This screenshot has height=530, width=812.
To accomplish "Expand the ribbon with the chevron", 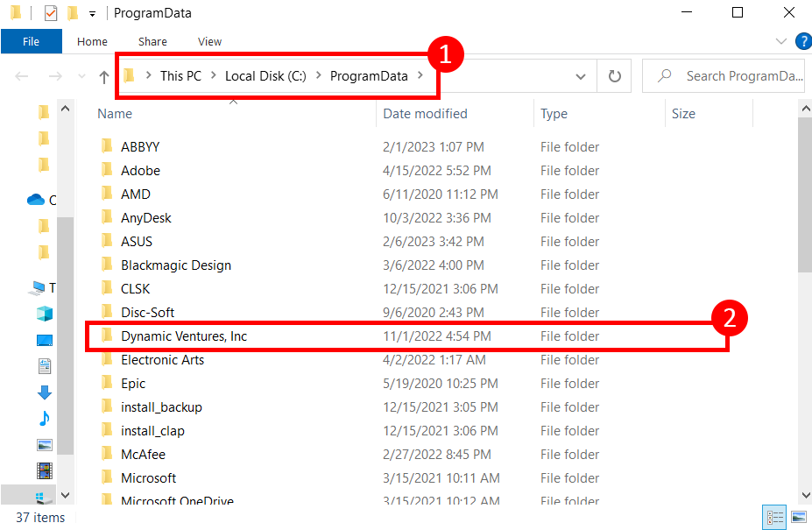I will pos(781,41).
